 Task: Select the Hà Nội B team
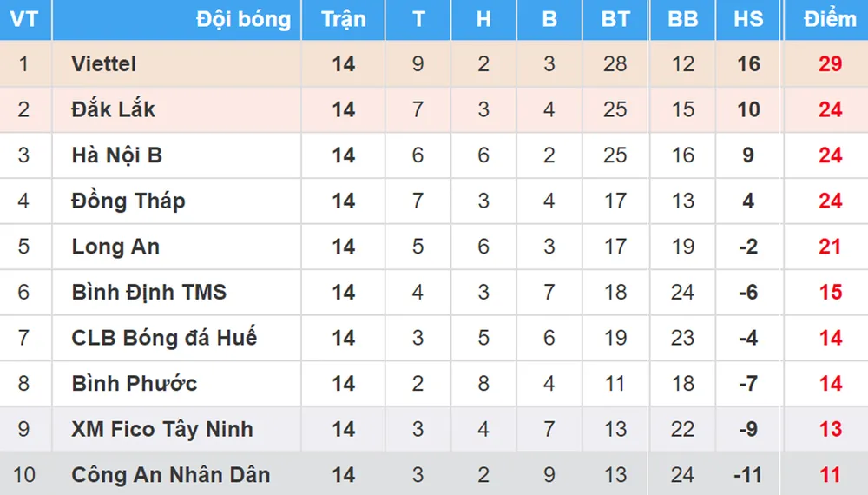(x=117, y=155)
